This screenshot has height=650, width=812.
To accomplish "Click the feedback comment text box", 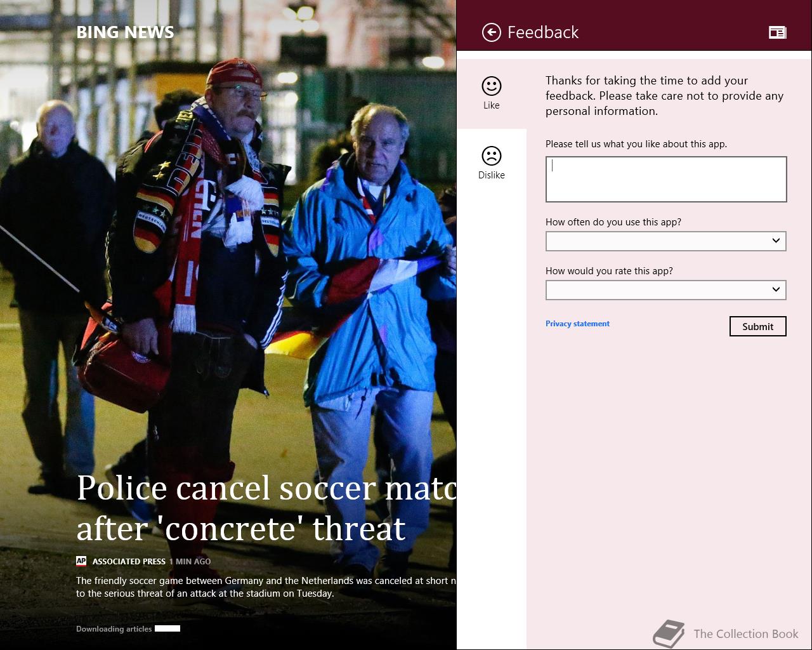I will pos(666,179).
